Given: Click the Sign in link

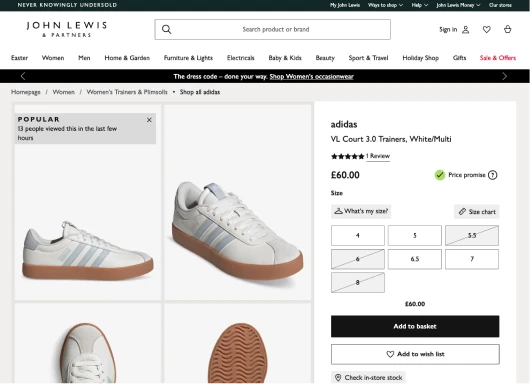Looking at the screenshot, I should [x=448, y=30].
